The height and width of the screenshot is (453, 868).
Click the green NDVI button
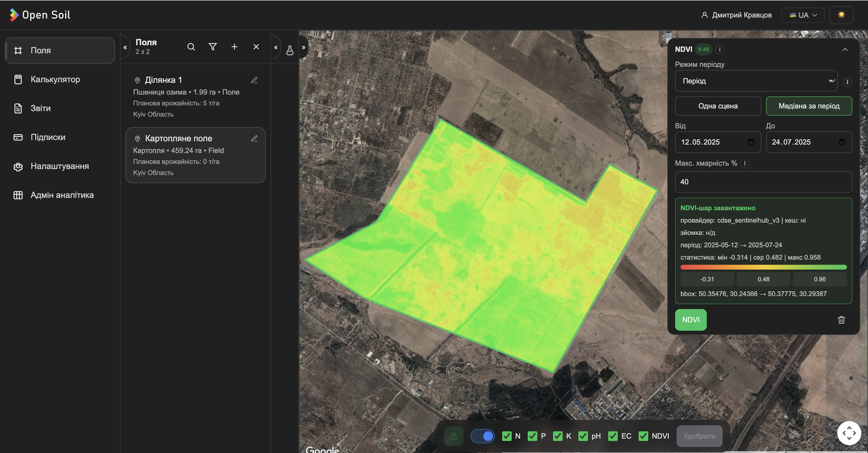690,320
